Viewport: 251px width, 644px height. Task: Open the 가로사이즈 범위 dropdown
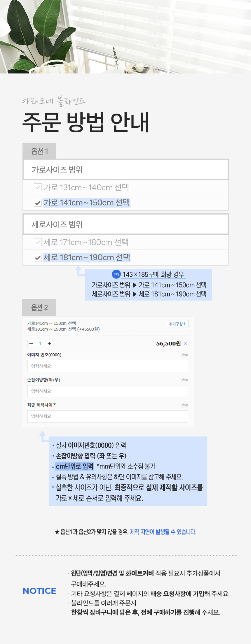tap(125, 169)
